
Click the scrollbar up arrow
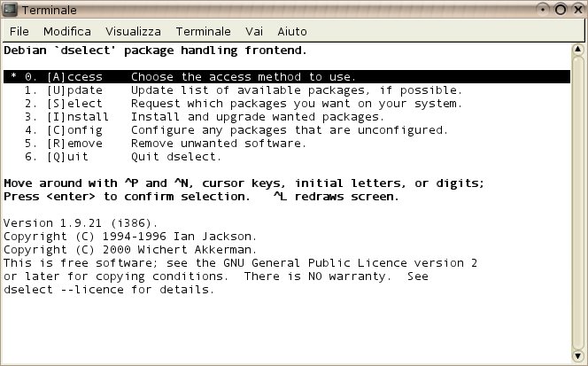[578, 49]
